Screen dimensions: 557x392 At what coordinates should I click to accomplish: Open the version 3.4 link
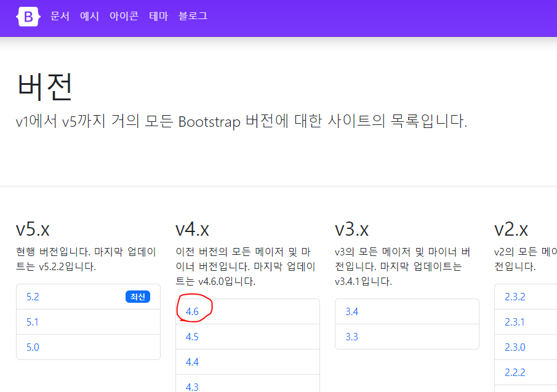click(351, 312)
